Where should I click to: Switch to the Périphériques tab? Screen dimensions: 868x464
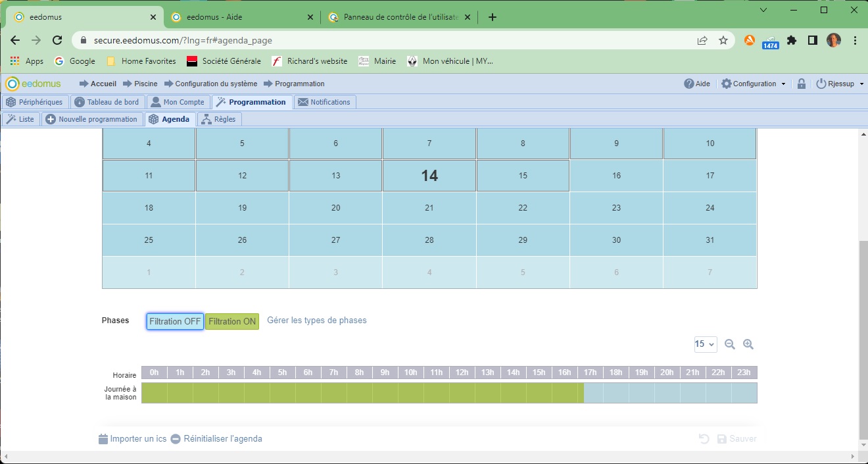[x=36, y=102]
